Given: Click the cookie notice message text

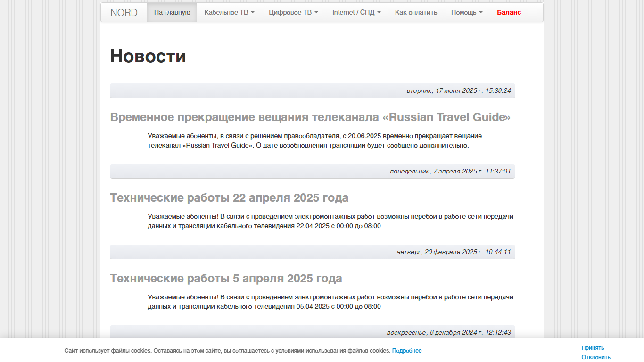Looking at the screenshot, I should (227, 351).
